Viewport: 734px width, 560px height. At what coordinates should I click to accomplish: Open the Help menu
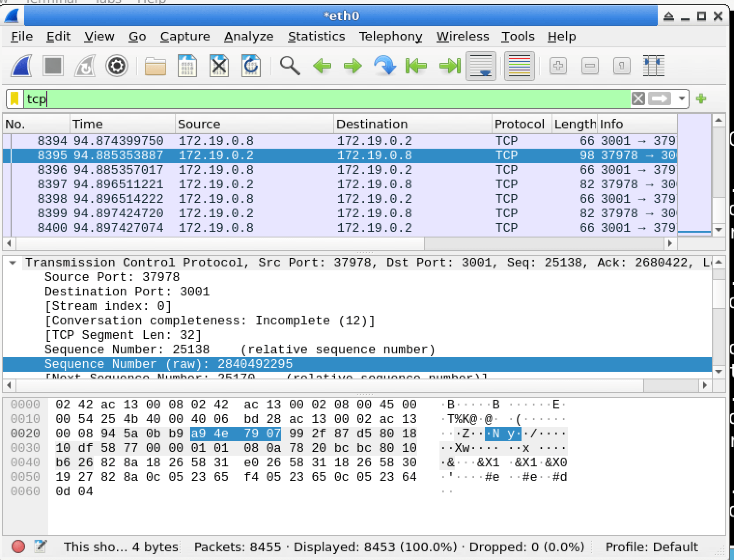pos(562,37)
